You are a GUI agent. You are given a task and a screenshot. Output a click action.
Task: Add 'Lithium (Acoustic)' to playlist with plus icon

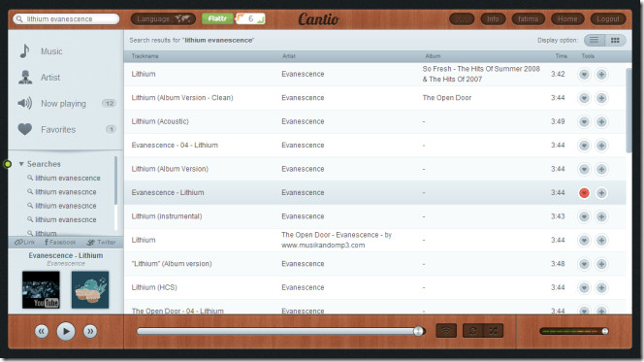[x=601, y=121]
